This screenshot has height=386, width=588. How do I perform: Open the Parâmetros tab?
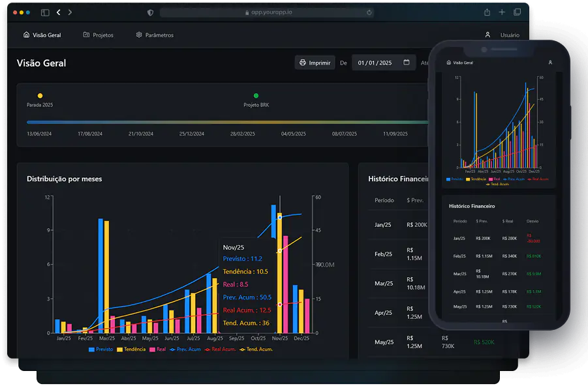click(155, 35)
